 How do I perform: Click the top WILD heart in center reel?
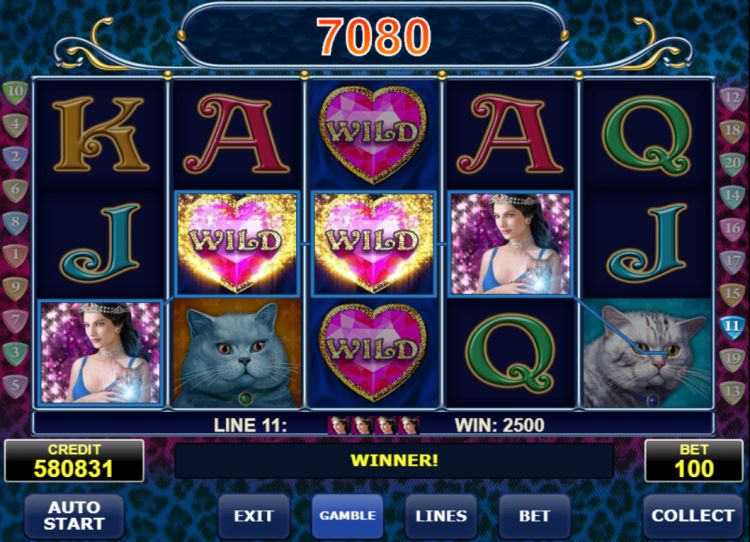point(373,135)
